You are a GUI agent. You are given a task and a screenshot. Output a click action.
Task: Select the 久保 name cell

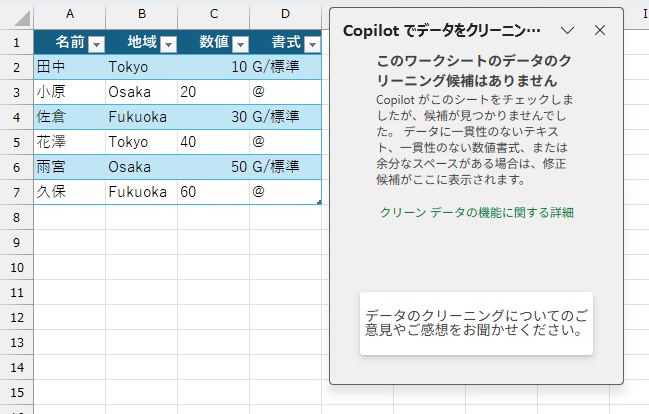click(x=70, y=192)
